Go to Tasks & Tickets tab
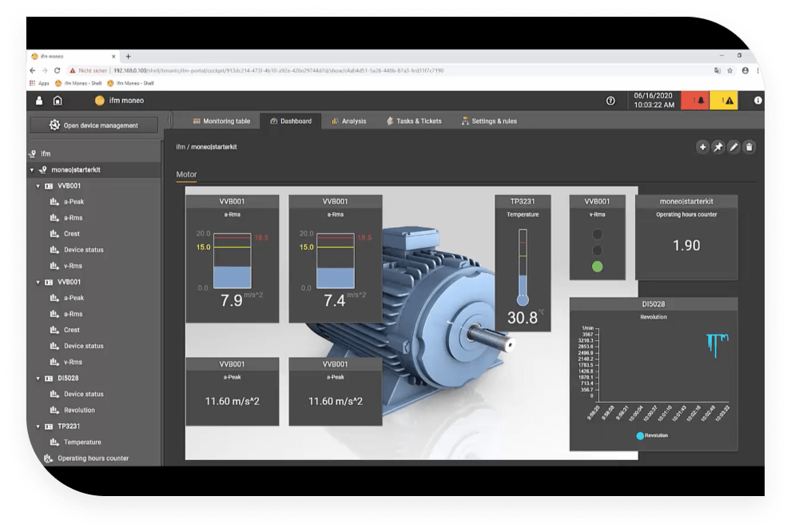The image size is (791, 532). pyautogui.click(x=414, y=121)
